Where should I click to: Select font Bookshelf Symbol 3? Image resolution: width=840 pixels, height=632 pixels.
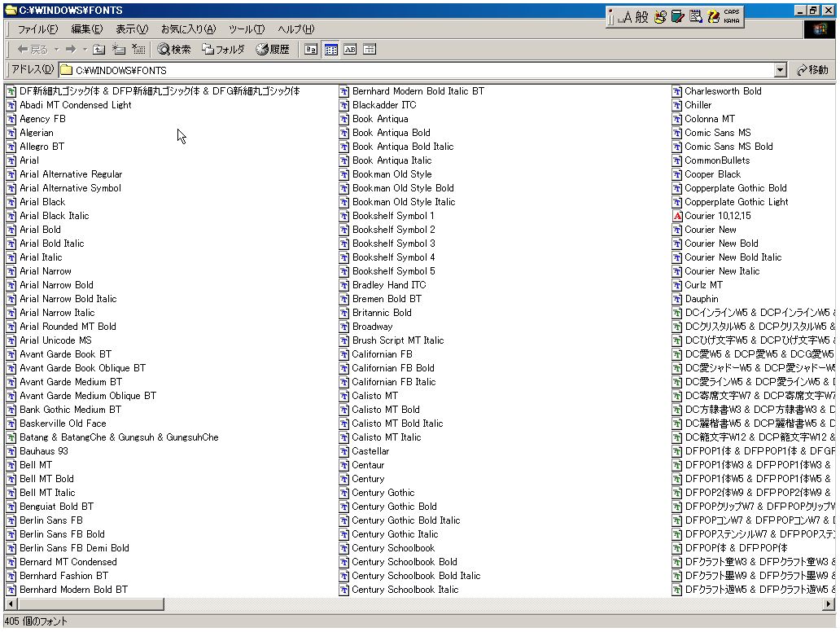click(x=394, y=244)
